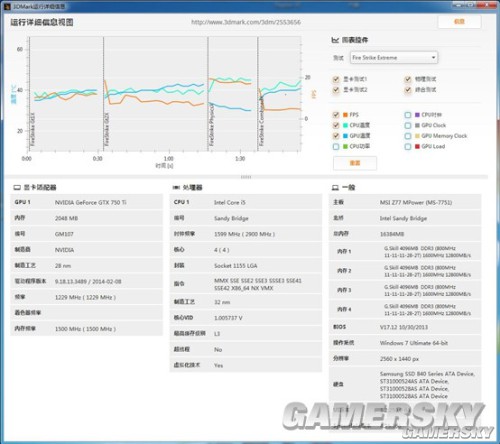Click the orange reset button below checkboxes
This screenshot has height=444, width=500.
[355, 163]
